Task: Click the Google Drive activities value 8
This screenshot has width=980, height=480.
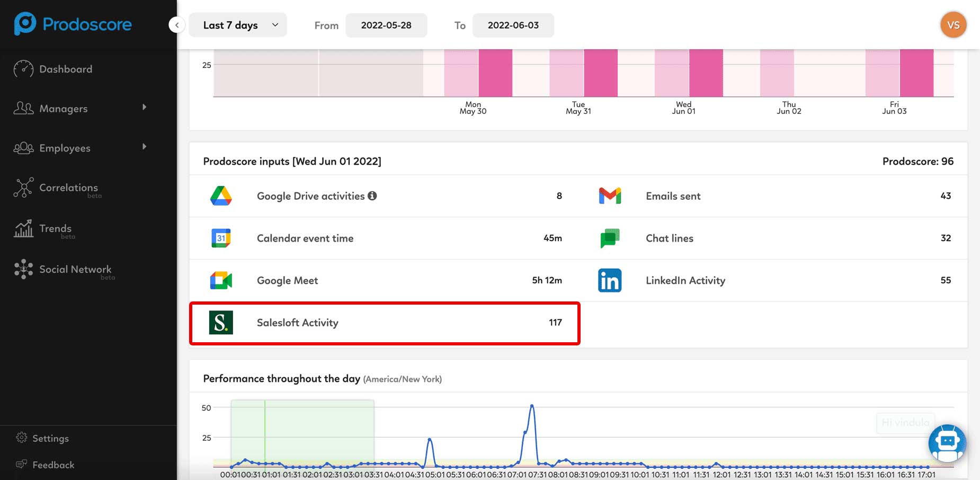Action: point(559,195)
